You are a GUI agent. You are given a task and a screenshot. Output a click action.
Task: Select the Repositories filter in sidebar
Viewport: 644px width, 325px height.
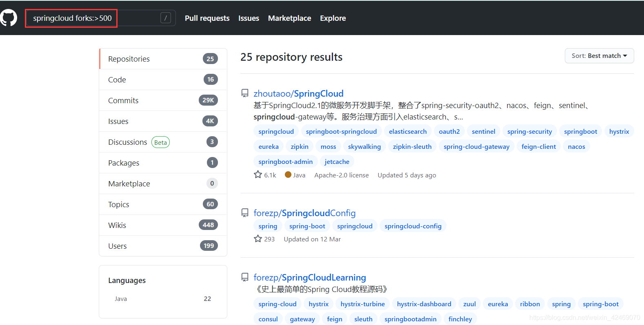pyautogui.click(x=163, y=59)
